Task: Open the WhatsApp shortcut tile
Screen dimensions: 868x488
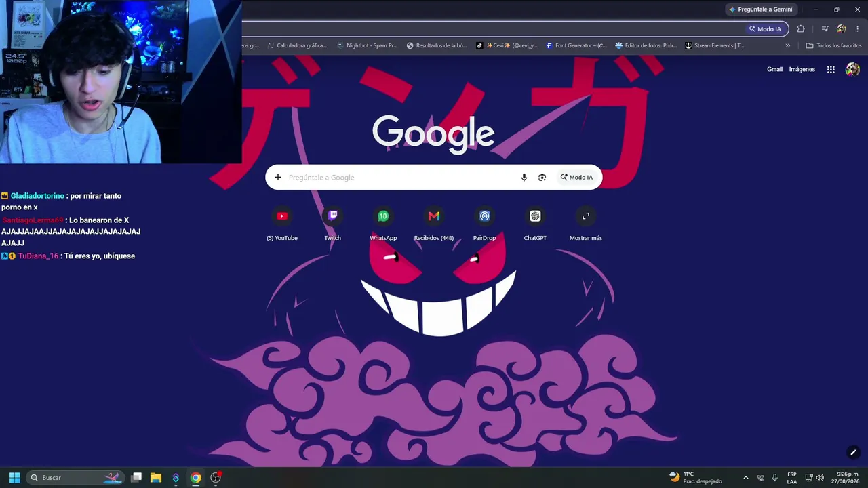Action: [x=383, y=224]
